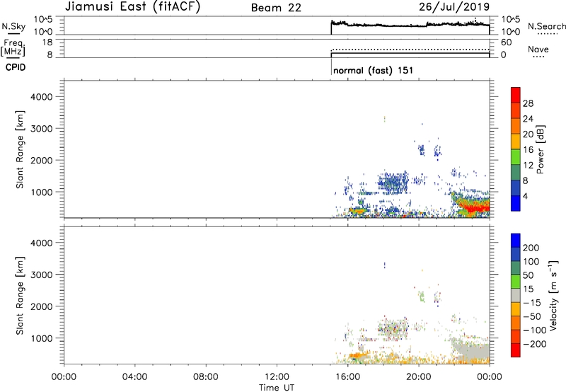Click the '08:00' time axis tick label
Screen dimensions: 566x392
[x=206, y=377]
